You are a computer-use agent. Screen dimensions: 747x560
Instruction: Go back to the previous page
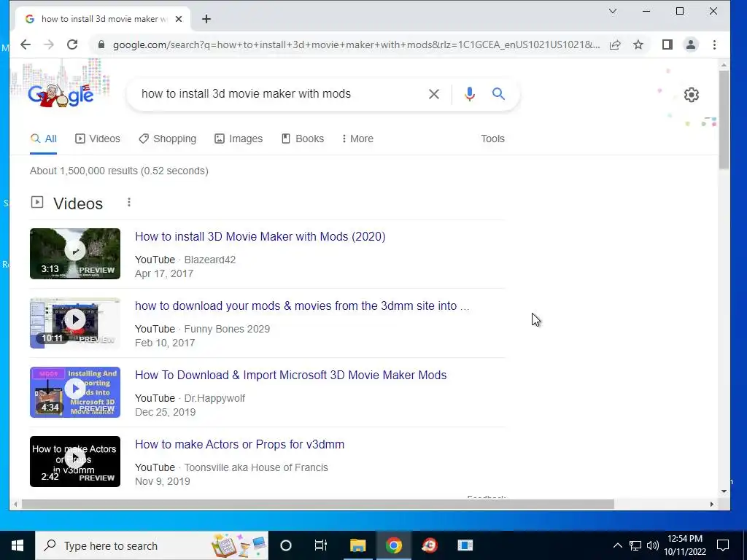26,44
